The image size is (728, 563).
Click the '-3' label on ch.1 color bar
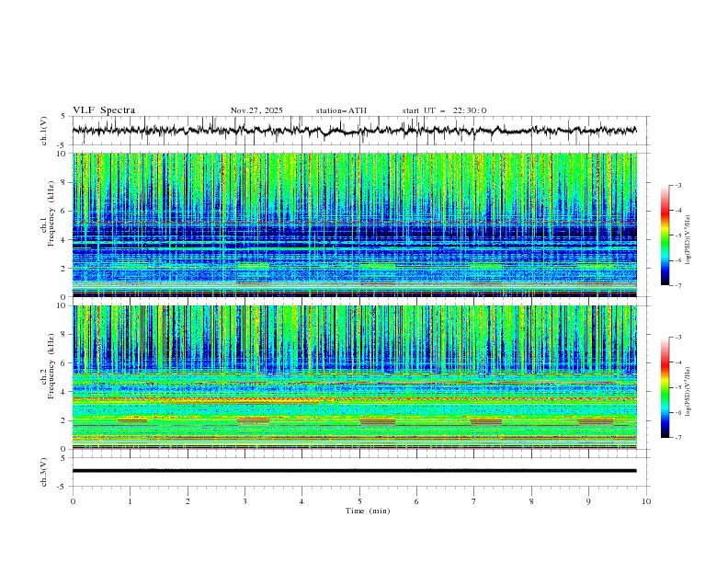(x=677, y=185)
